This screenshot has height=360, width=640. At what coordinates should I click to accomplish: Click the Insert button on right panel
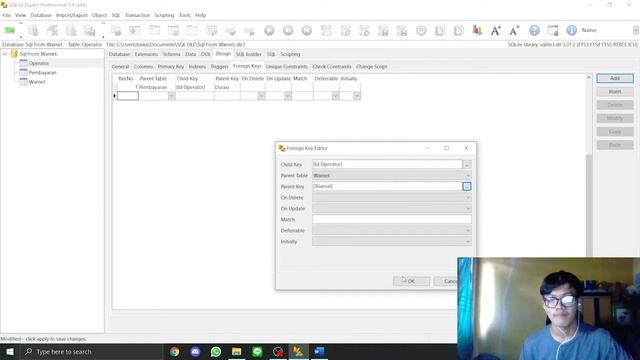615,91
